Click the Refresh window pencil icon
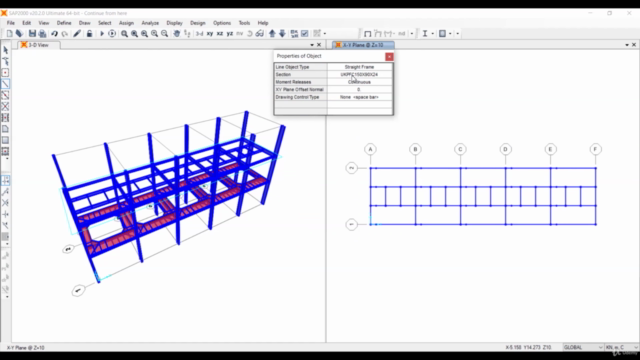 [77, 33]
